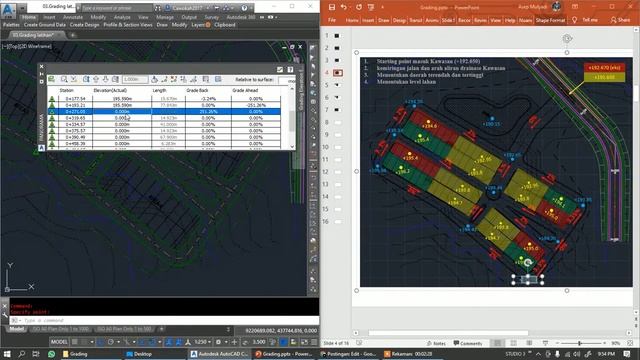
Task: Click elevation increment value field in editor
Action: point(135,80)
